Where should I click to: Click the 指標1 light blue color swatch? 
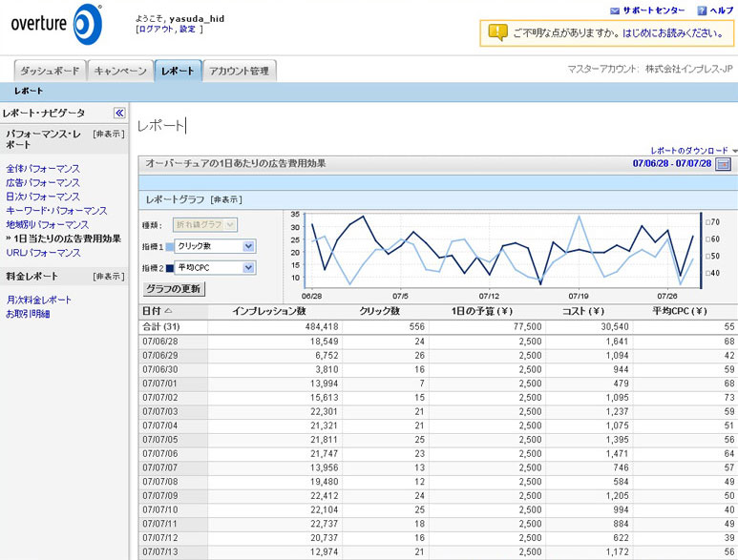[170, 246]
